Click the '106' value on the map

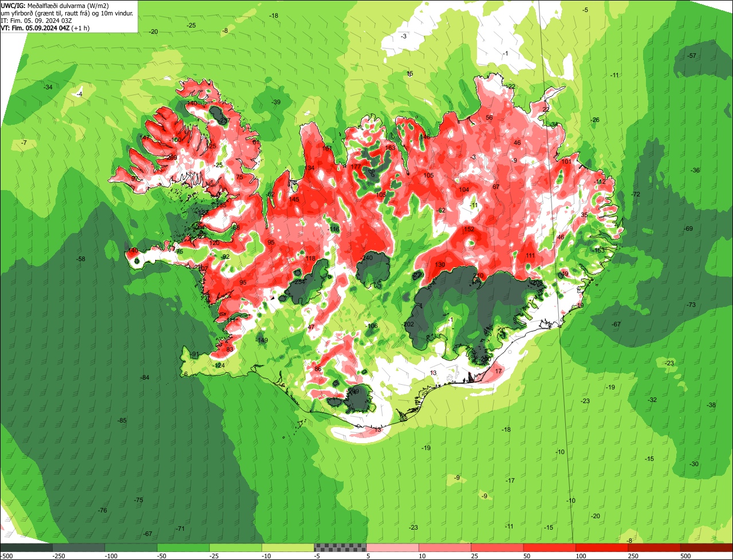(372, 326)
